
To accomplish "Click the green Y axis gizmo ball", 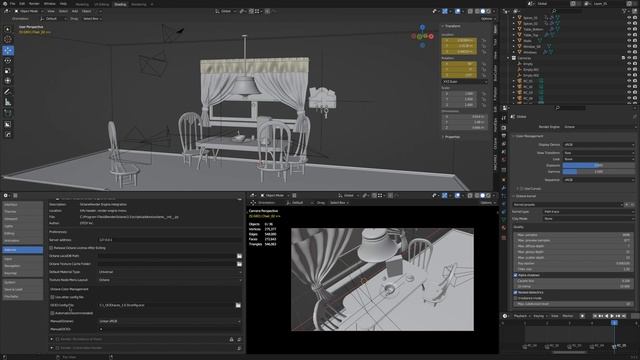I will tap(420, 37).
